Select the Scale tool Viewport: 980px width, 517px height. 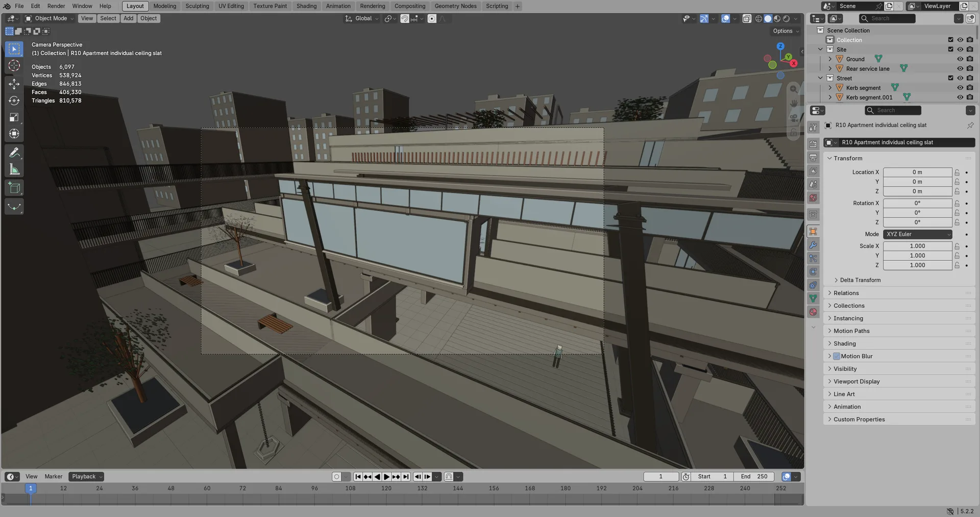[x=14, y=117]
